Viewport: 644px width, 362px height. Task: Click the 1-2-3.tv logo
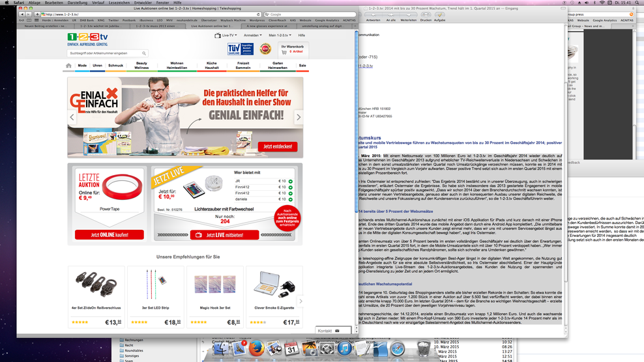[x=88, y=40]
